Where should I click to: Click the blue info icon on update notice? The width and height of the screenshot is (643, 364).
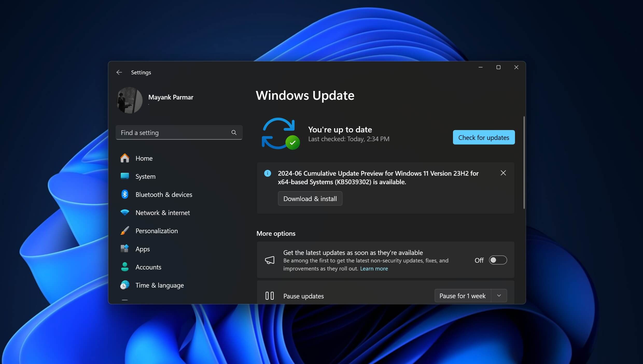(x=268, y=173)
